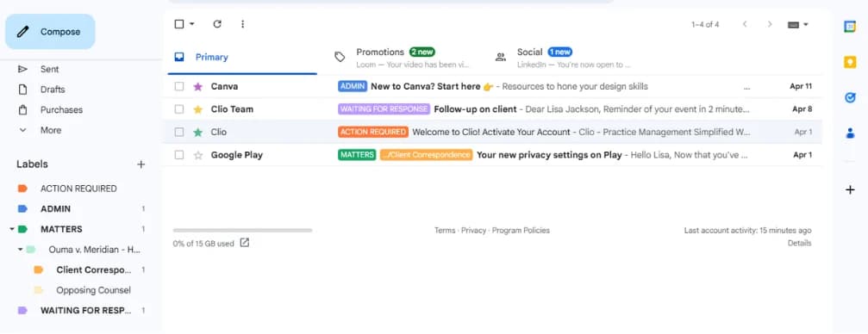This screenshot has height=334, width=868.
Task: Toggle the yellow star on Clio Team email
Action: coord(197,109)
